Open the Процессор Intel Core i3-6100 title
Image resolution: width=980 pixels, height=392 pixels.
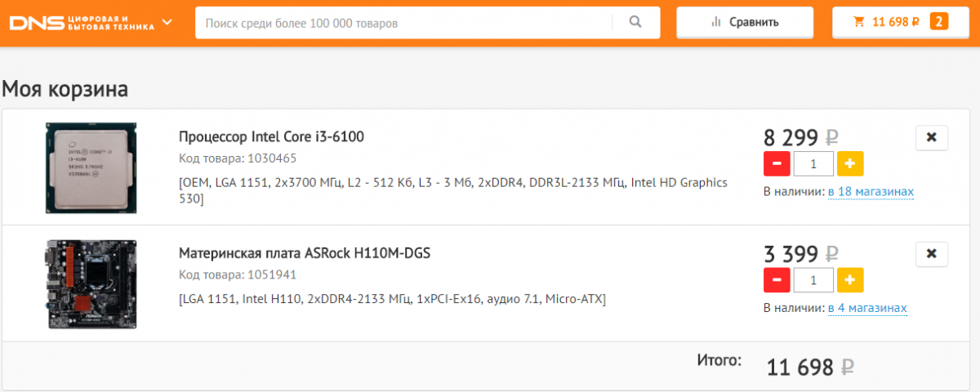(x=271, y=136)
